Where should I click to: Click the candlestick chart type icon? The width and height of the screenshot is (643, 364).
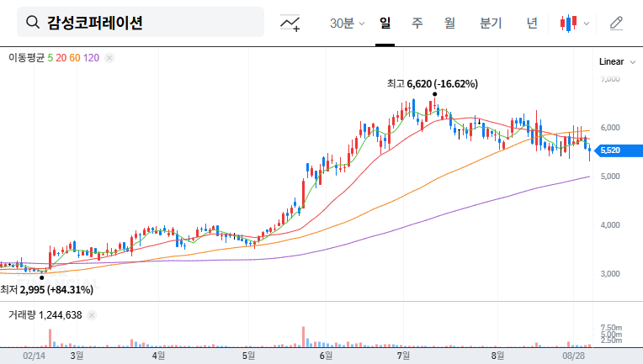[568, 23]
